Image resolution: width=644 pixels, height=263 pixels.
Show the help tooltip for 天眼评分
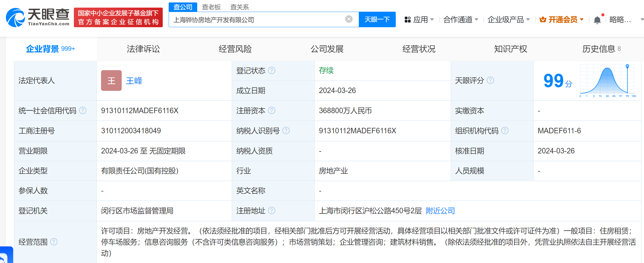(490, 80)
